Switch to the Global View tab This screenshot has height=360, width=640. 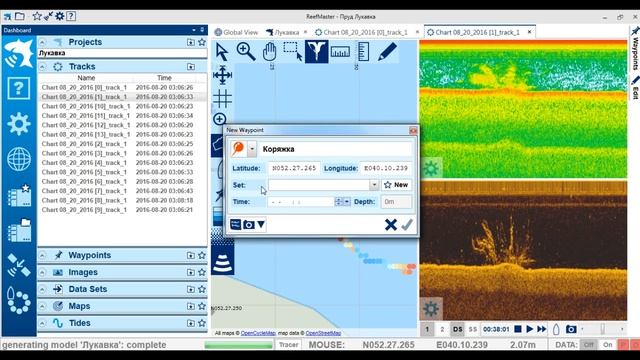[x=236, y=32]
